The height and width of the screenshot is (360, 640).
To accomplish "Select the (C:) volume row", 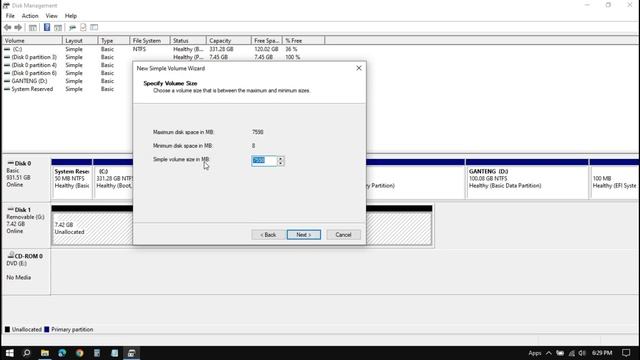I will point(163,49).
